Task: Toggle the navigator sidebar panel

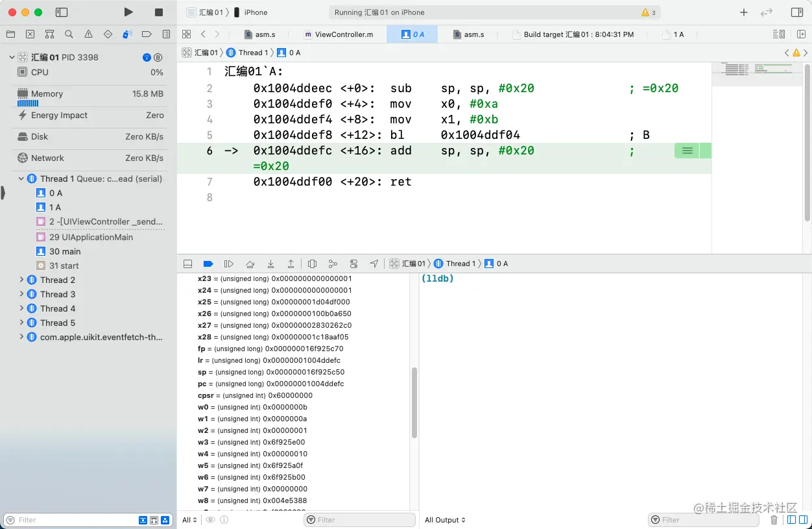Action: coord(62,12)
